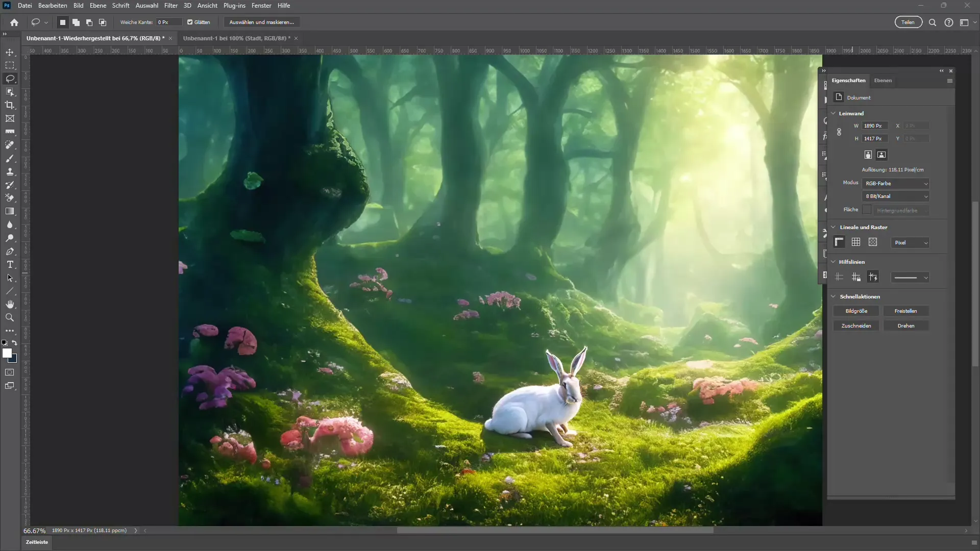Image resolution: width=980 pixels, height=551 pixels.
Task: Open the workspace switcher dropdown
Action: (967, 22)
